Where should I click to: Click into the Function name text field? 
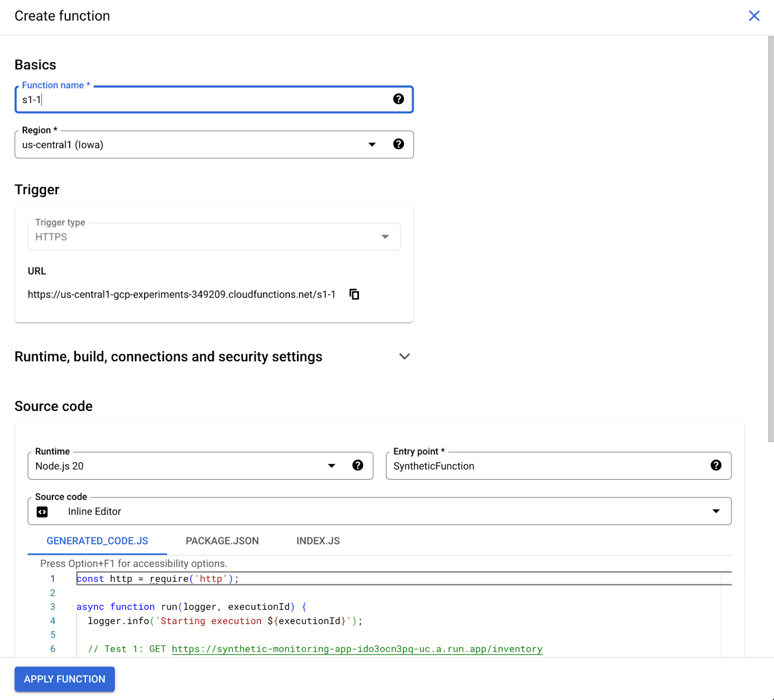pos(203,100)
